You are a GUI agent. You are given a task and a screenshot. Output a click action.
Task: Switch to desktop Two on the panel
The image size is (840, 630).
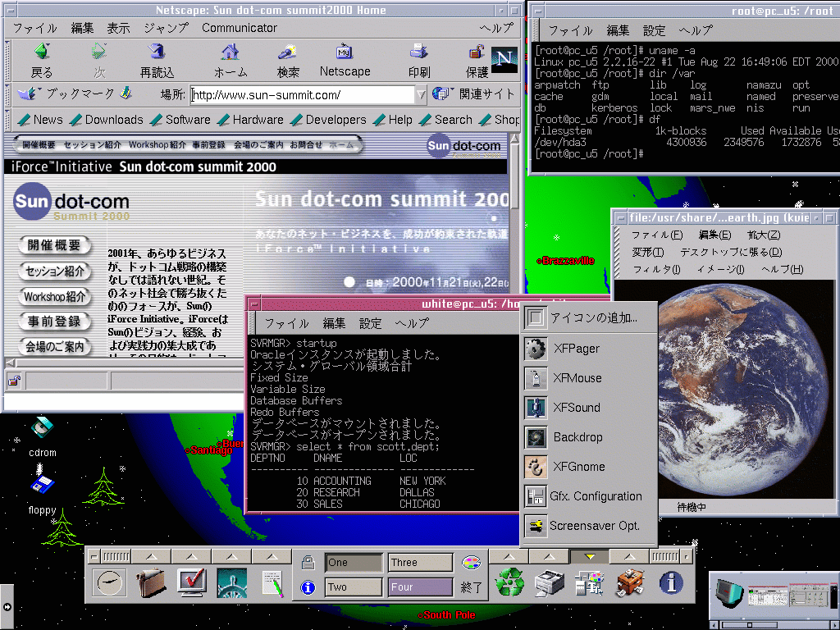pyautogui.click(x=354, y=587)
